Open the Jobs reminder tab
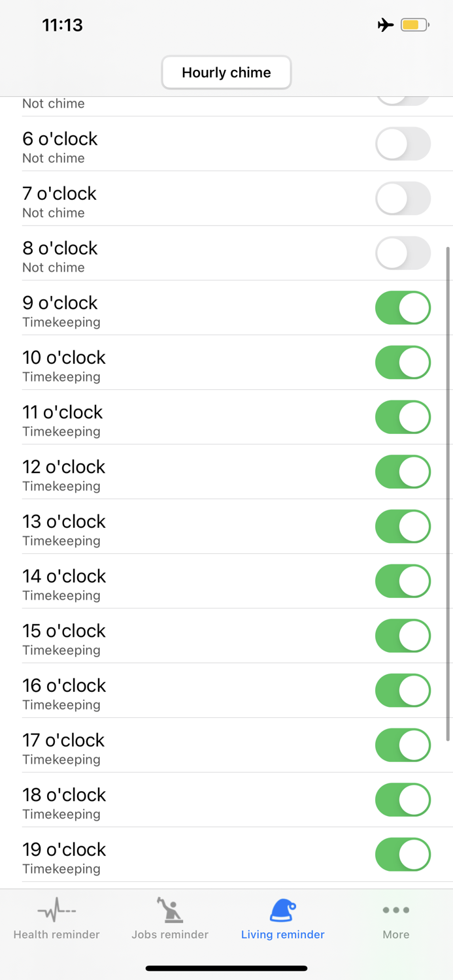 click(x=169, y=920)
